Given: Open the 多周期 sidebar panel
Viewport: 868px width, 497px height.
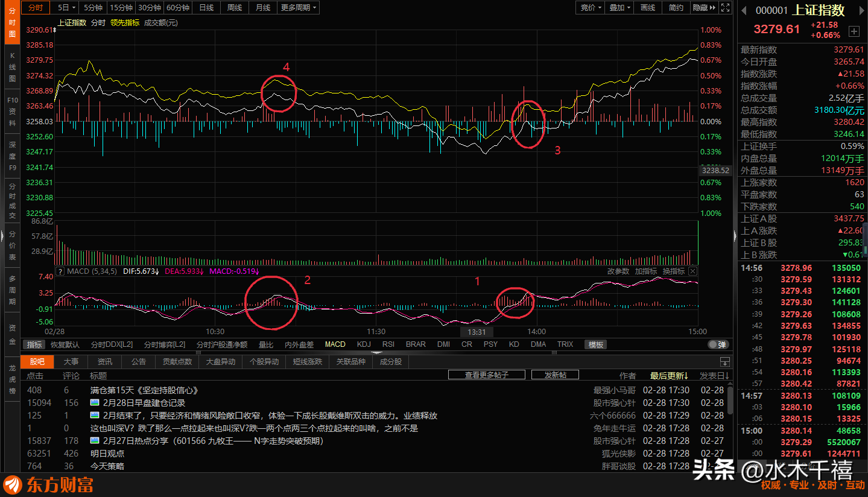Looking at the screenshot, I should [12, 290].
